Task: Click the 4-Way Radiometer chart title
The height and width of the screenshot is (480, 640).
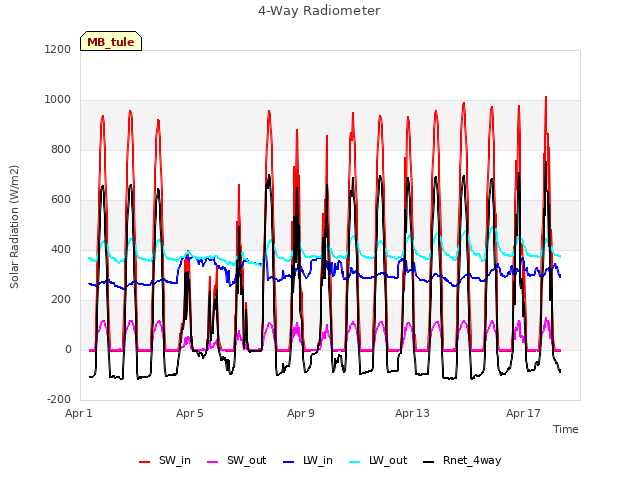Action: [319, 11]
